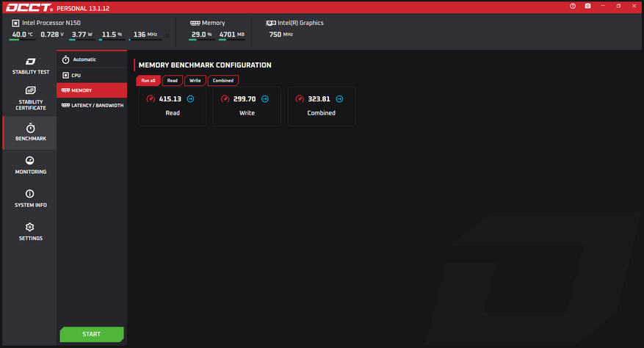
Task: Click the Intel Processor N150 chip icon
Action: point(15,23)
